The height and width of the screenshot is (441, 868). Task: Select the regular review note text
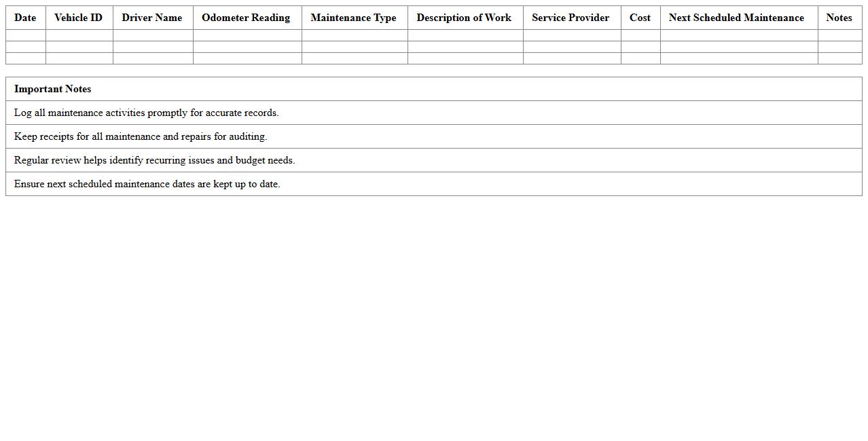point(154,160)
